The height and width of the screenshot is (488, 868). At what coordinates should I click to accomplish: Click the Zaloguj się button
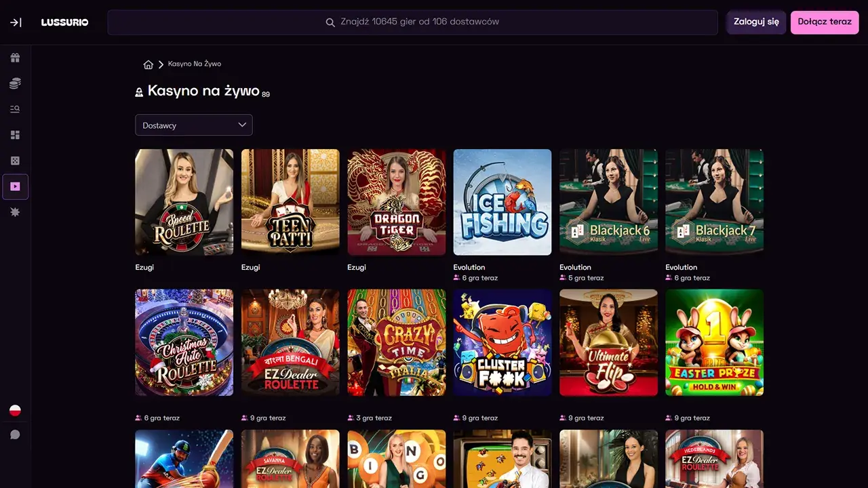point(756,22)
